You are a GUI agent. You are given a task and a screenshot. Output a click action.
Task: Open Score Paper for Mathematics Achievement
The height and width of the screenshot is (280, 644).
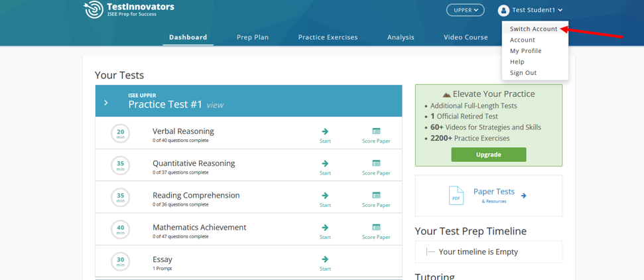376,232
